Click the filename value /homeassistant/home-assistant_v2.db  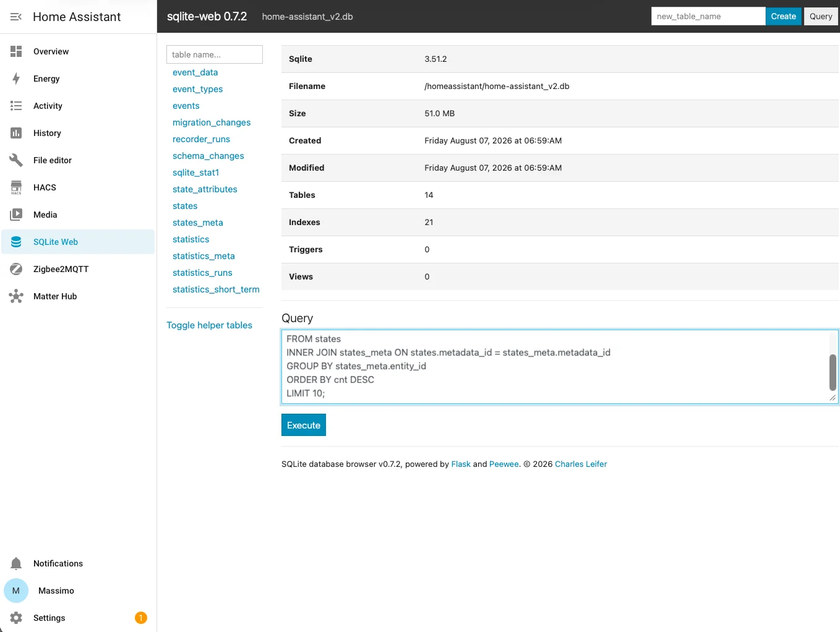[x=497, y=86]
